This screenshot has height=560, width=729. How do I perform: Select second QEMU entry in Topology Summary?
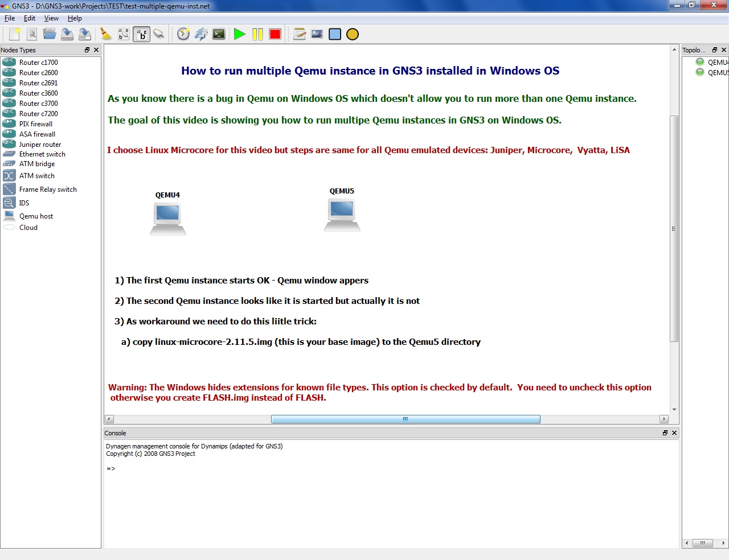(x=712, y=73)
